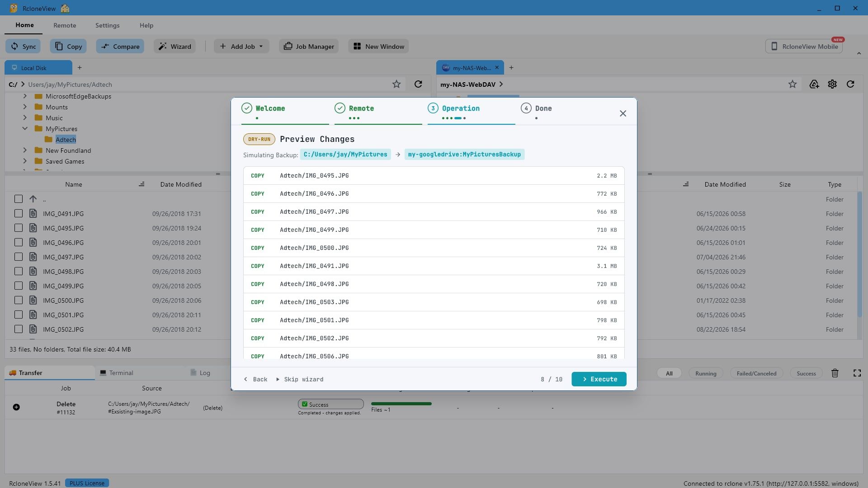Viewport: 868px width, 488px height.
Task: Launch the Wizard tool
Action: pyautogui.click(x=175, y=46)
